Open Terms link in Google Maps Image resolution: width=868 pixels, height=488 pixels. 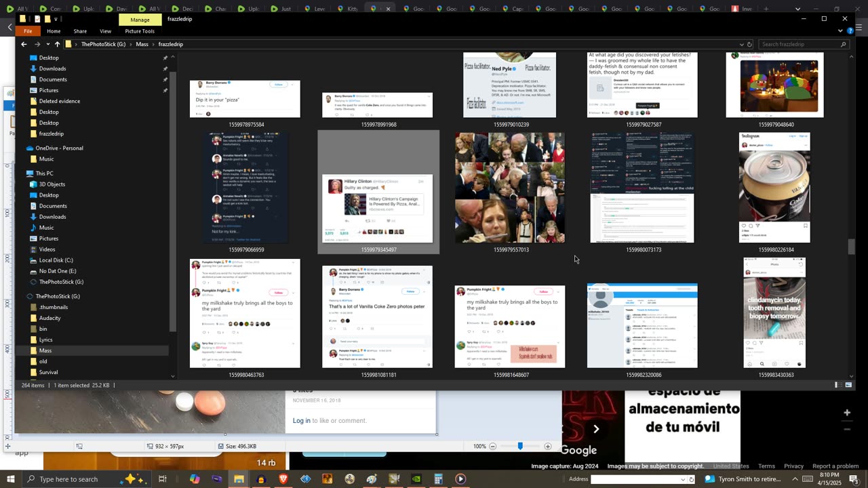(766, 466)
